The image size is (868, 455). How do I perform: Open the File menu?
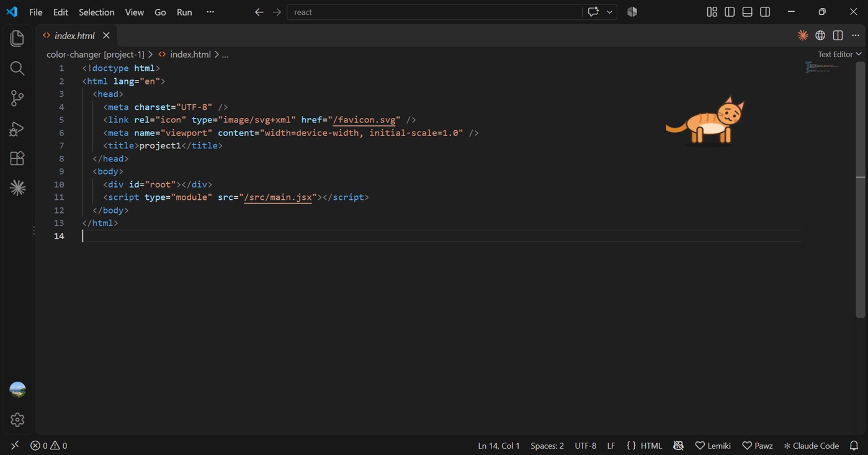pos(36,12)
